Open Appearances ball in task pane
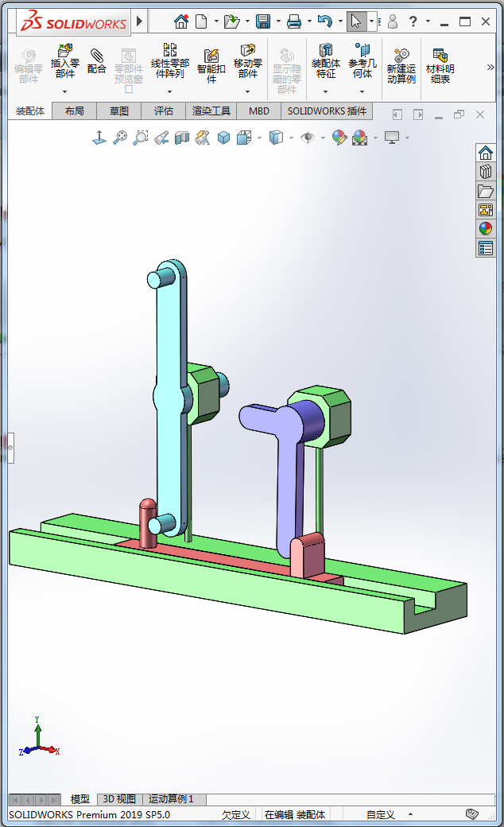The height and width of the screenshot is (827, 504). pyautogui.click(x=486, y=229)
